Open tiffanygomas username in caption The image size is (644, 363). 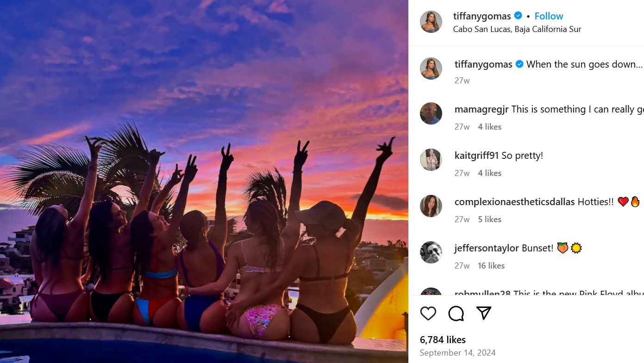(483, 64)
